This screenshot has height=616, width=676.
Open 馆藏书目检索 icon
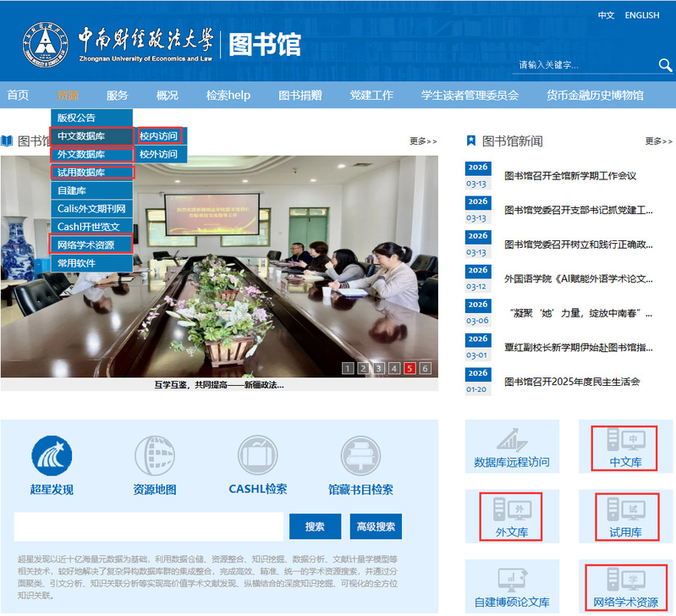[x=360, y=458]
